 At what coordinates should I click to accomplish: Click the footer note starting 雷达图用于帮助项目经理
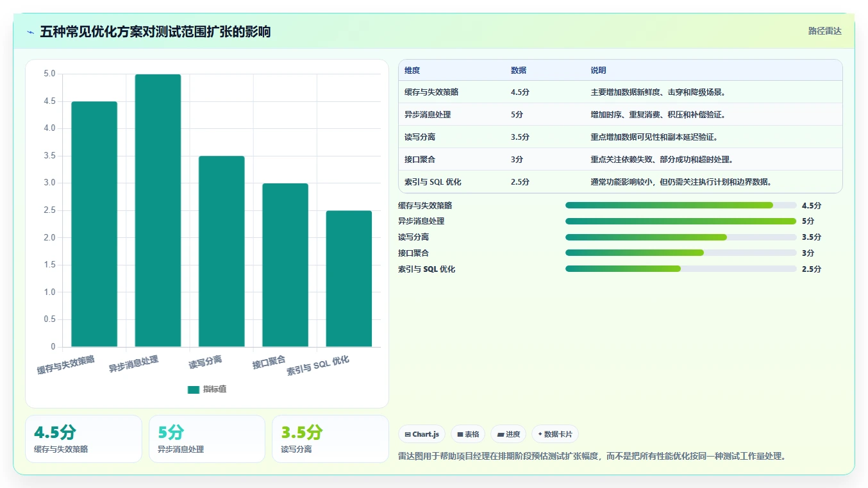pyautogui.click(x=592, y=457)
